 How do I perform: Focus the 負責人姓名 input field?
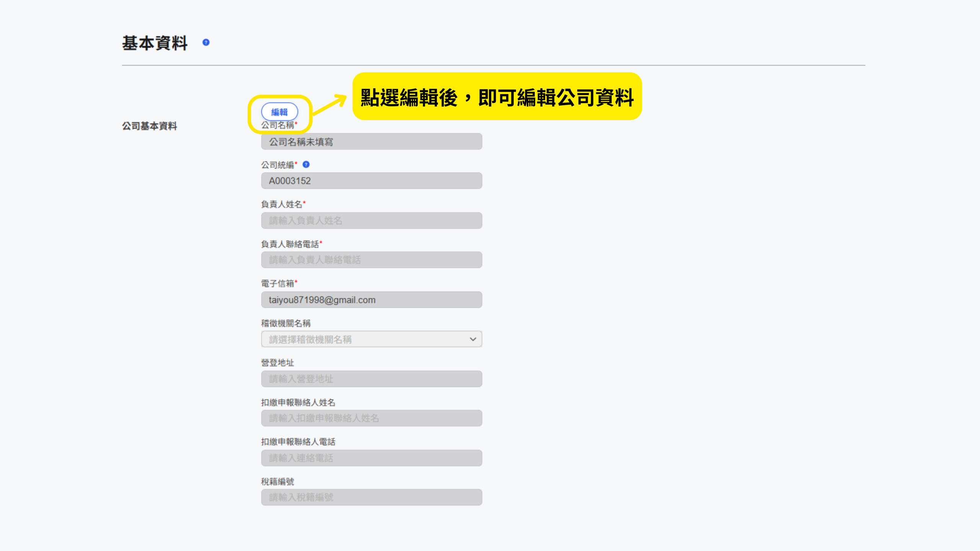click(x=371, y=221)
